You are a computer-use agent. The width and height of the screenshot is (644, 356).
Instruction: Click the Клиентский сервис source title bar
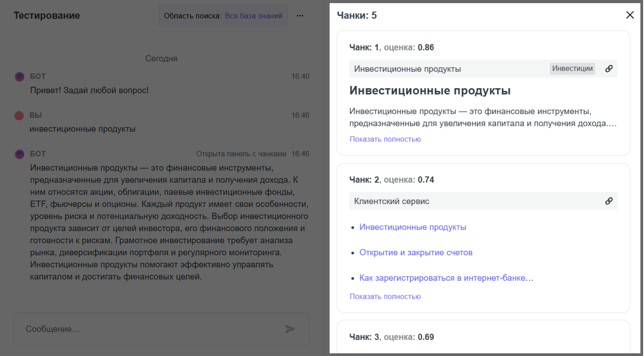coord(391,202)
